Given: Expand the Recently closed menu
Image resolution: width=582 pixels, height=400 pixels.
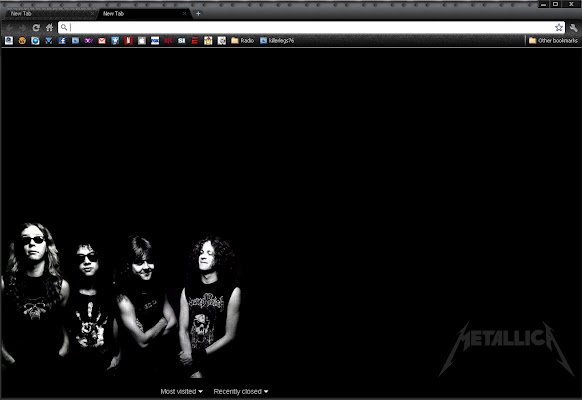Looking at the screenshot, I should pyautogui.click(x=241, y=391).
